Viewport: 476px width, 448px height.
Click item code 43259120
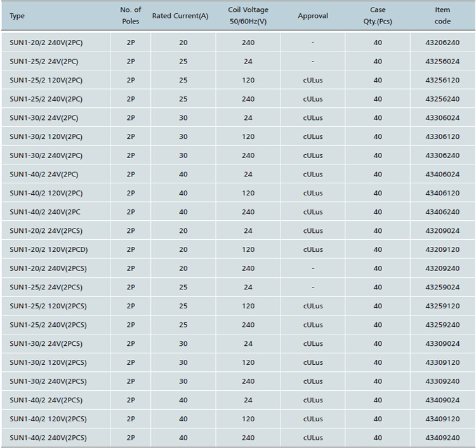pyautogui.click(x=442, y=306)
